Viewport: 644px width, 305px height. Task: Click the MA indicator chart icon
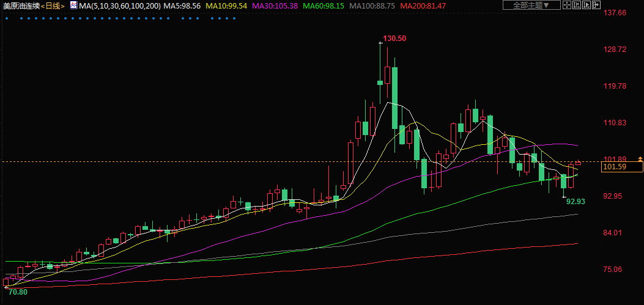73,5
